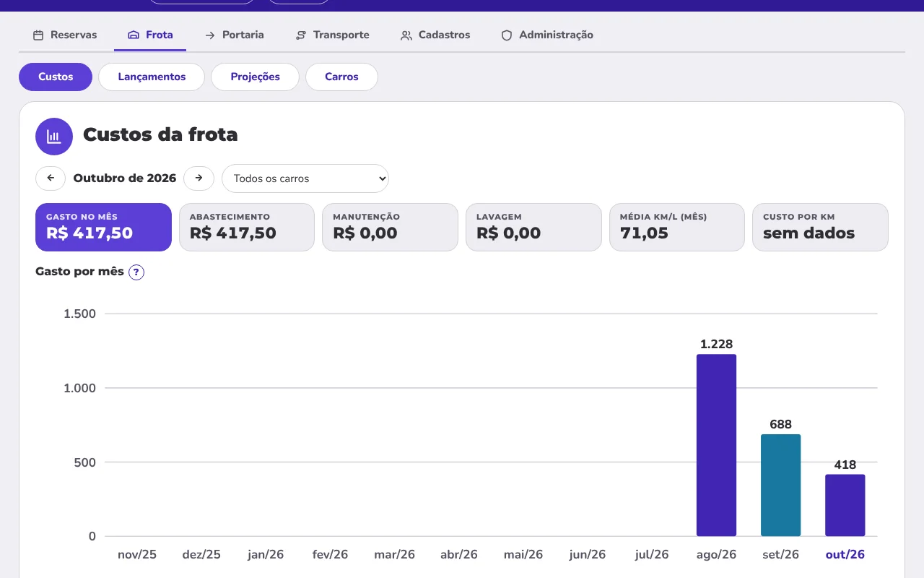This screenshot has height=578, width=924.
Task: Click the out/26 bar in the chart
Action: (x=845, y=505)
